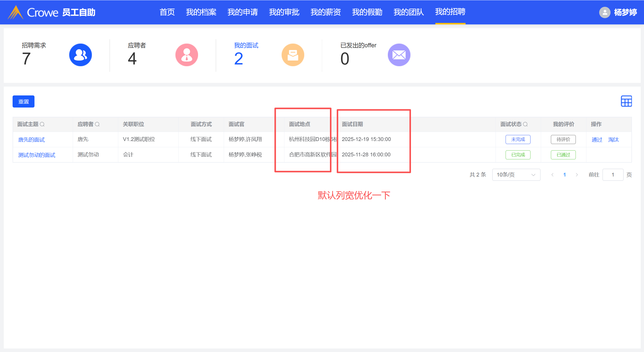Screen dimensions: 644x352
Task: Click the 前往 page number input field
Action: (x=613, y=175)
